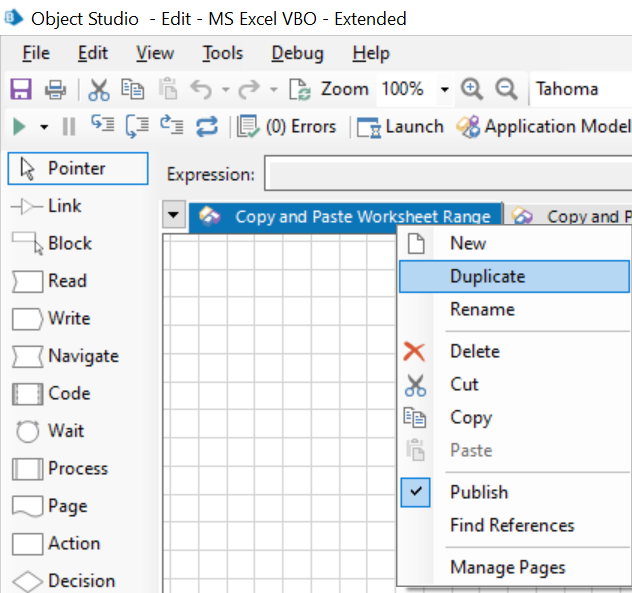The height and width of the screenshot is (593, 632).
Task: Click the Print icon in the toolbar
Action: [55, 90]
